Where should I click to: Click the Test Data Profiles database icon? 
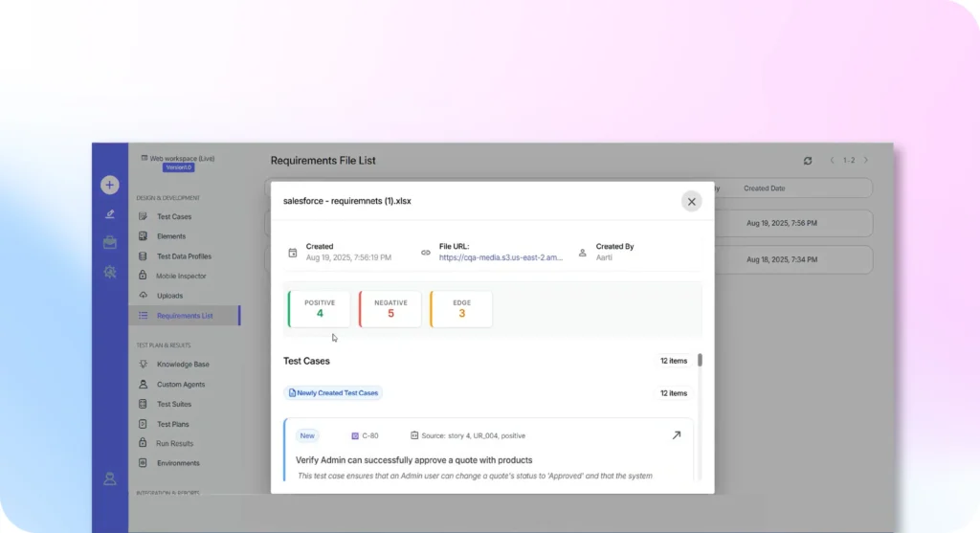(144, 256)
